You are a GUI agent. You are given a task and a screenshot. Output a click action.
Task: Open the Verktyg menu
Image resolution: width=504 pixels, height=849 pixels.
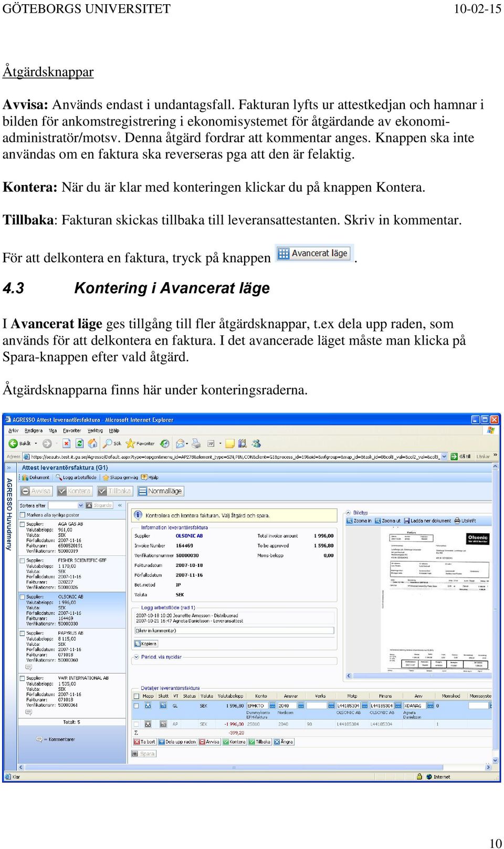coord(95,430)
